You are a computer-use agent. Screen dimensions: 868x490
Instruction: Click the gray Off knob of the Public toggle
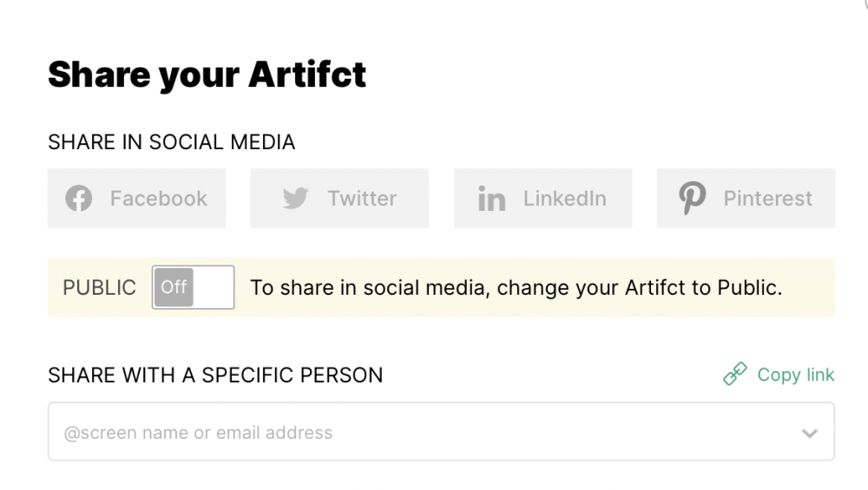(174, 287)
